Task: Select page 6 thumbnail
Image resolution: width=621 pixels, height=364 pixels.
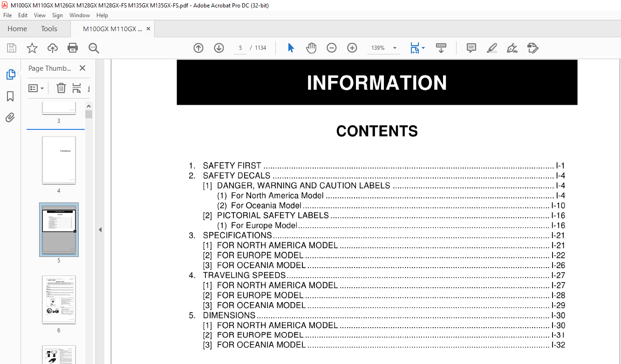Action: [x=59, y=300]
